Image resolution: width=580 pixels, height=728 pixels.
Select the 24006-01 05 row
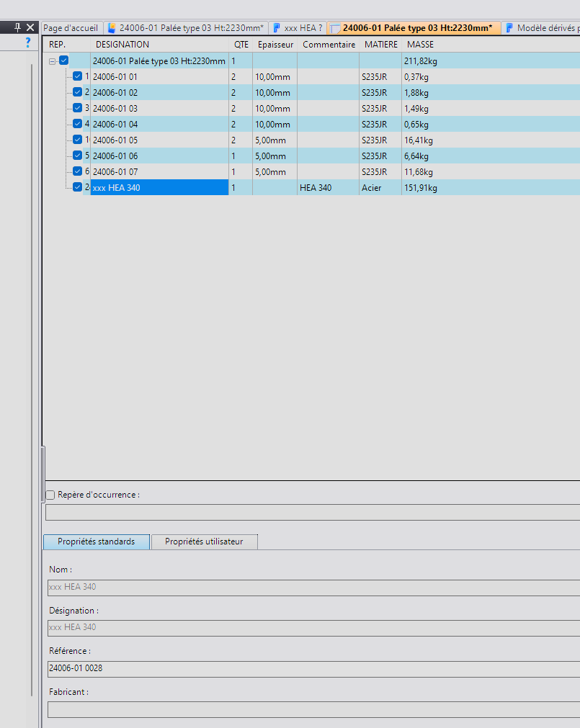pos(311,140)
